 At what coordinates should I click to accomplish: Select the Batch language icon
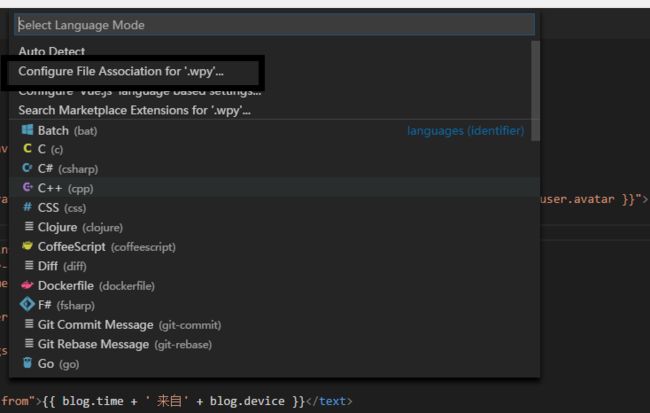coord(27,130)
